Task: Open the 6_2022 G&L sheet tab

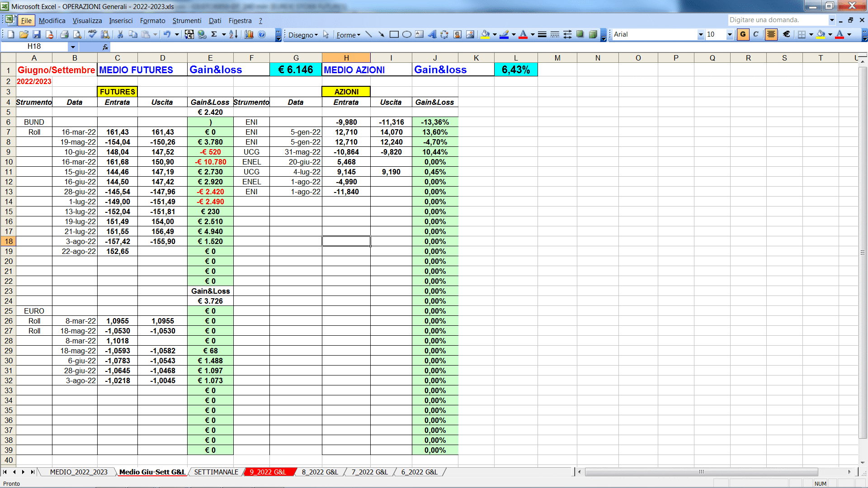Action: click(419, 472)
